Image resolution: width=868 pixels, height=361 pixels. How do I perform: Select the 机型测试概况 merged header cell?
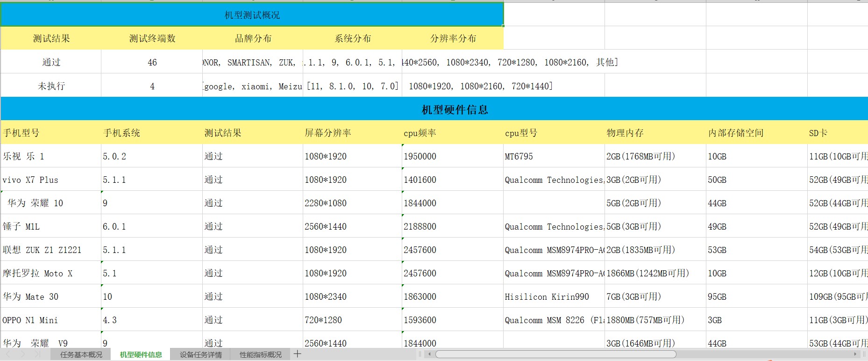(252, 14)
